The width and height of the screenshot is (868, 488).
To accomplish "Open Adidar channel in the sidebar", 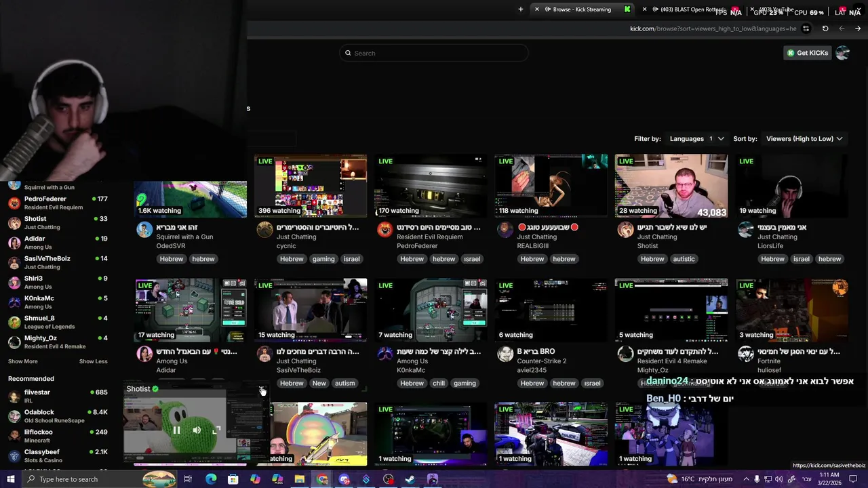I will pos(58,243).
